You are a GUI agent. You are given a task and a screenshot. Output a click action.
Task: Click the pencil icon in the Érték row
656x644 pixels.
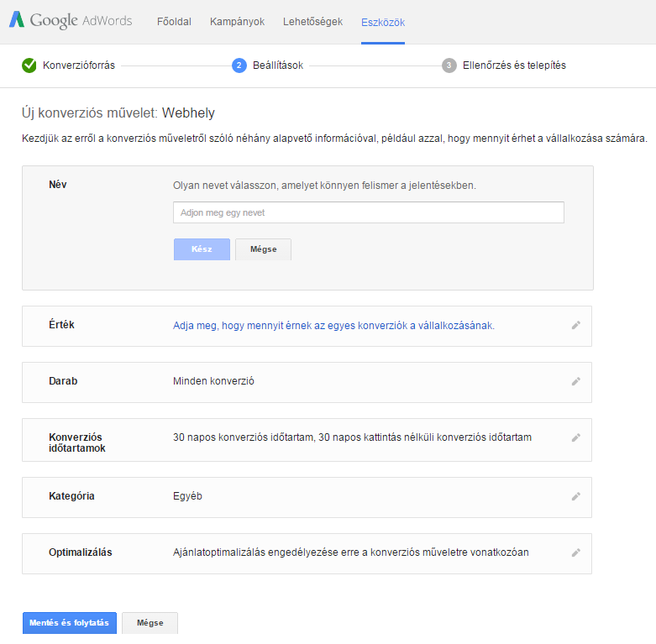[x=576, y=325]
